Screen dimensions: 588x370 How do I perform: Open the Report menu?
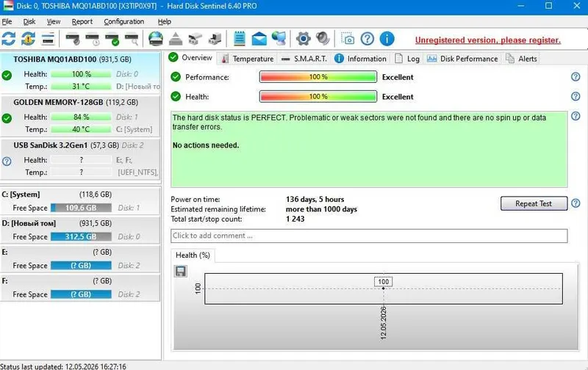click(x=82, y=21)
